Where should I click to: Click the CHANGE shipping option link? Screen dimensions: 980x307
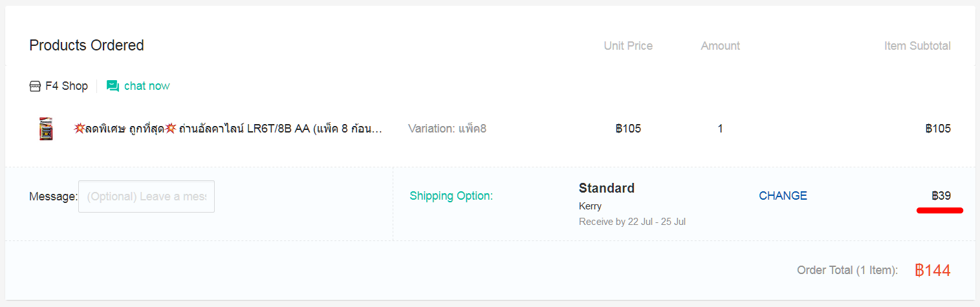click(783, 196)
